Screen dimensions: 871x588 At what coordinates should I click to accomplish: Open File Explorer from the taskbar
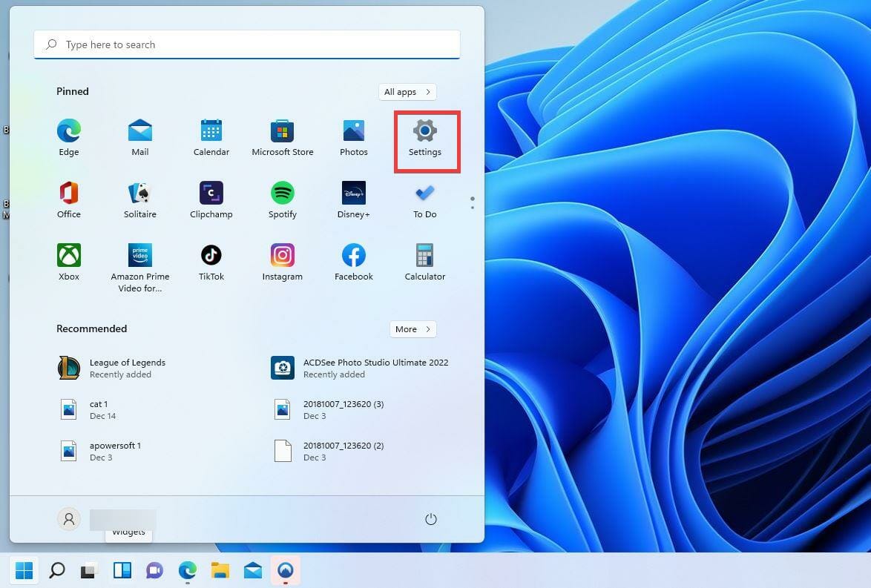220,569
